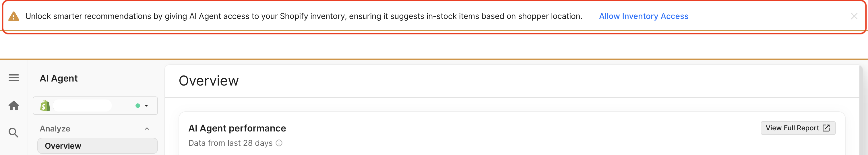The width and height of the screenshot is (868, 155).
Task: Click the Overview page heading
Action: pyautogui.click(x=209, y=81)
